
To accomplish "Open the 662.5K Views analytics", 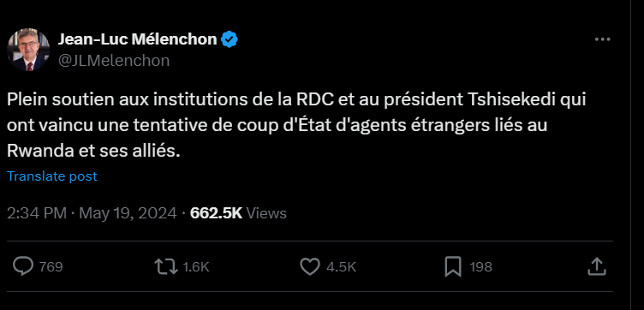I will 238,213.
